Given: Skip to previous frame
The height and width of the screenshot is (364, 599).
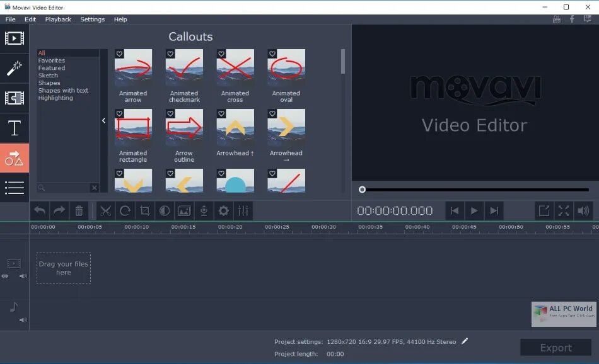Looking at the screenshot, I should click(x=455, y=210).
